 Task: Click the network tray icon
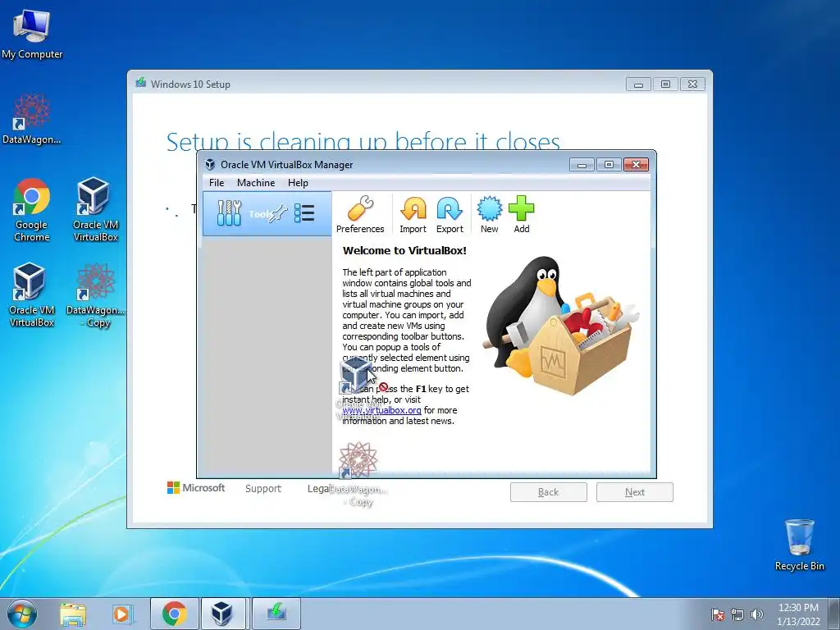click(x=737, y=614)
